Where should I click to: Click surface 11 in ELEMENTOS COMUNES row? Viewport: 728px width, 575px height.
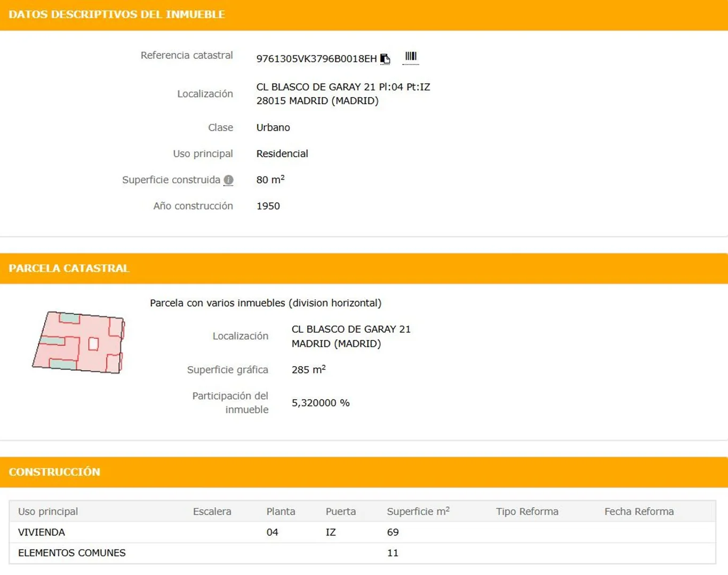(x=393, y=553)
